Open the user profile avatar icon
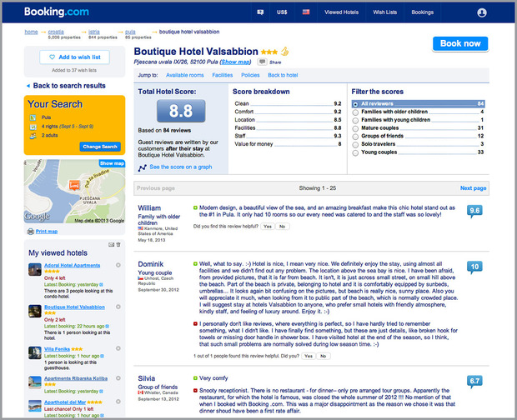Viewport: 517px width, 420px height. [482, 12]
